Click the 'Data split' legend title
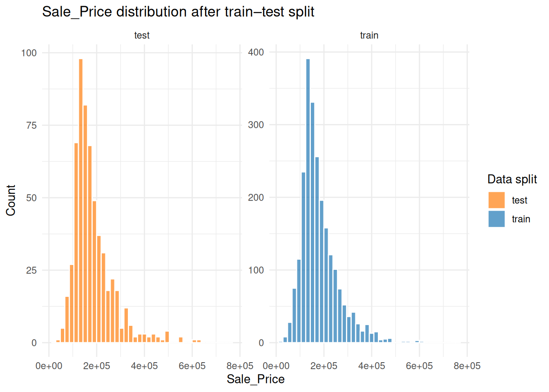The width and height of the screenshot is (549, 392). (512, 179)
